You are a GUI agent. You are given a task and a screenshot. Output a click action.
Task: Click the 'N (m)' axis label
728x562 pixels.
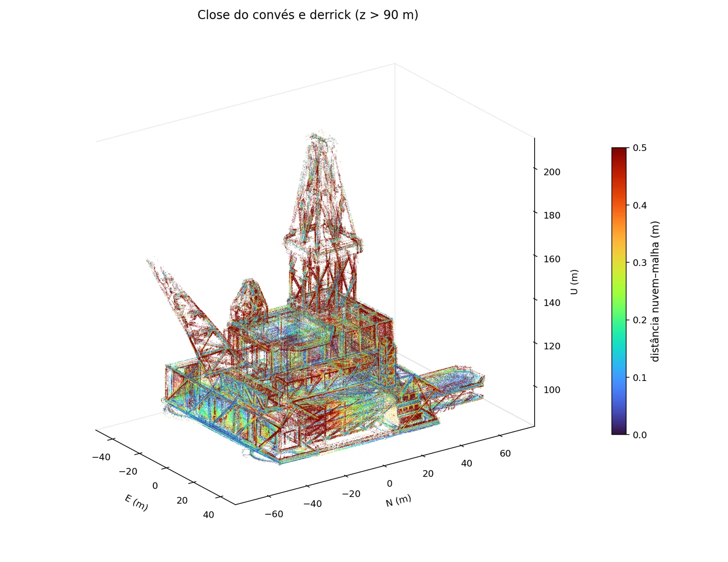coord(399,501)
